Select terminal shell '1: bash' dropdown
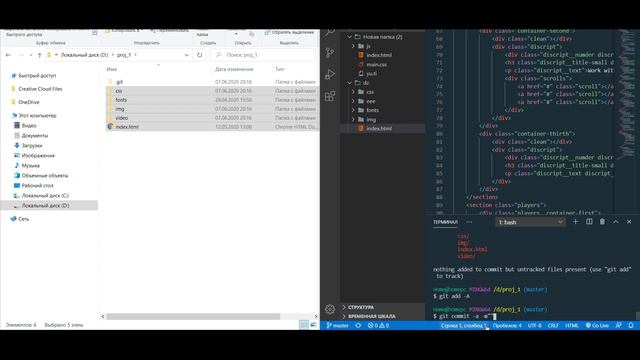The image size is (640, 360). click(x=530, y=222)
